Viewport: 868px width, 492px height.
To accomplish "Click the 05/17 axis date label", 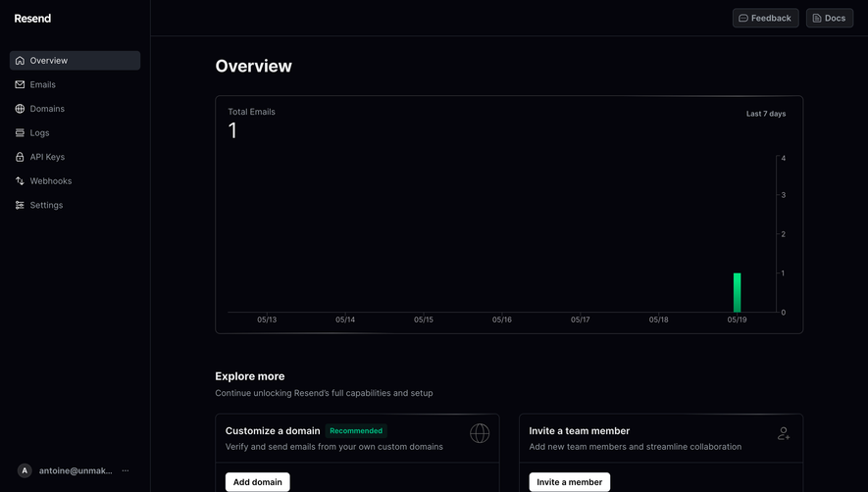I will tap(581, 320).
